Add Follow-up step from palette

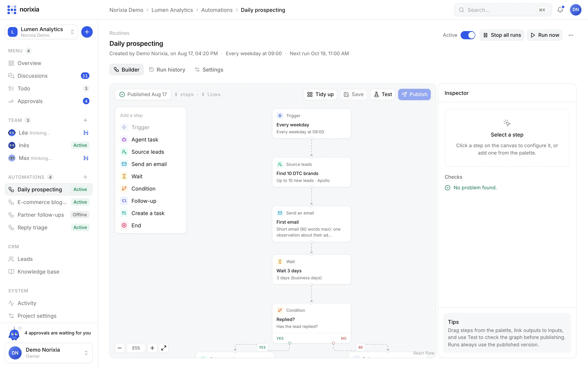151,201
